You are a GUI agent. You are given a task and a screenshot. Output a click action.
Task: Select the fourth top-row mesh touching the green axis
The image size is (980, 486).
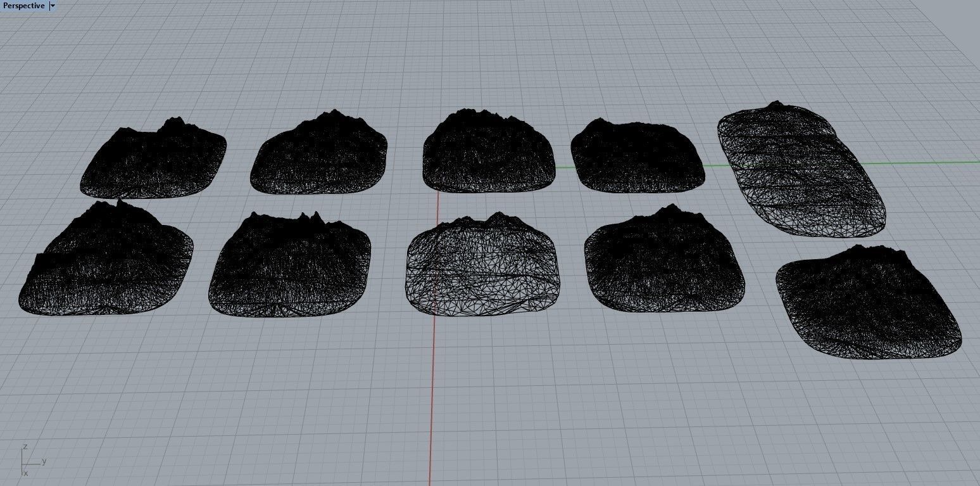click(638, 155)
